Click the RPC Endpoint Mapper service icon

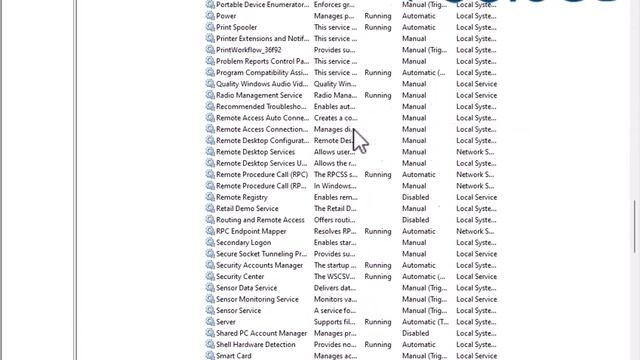tap(210, 231)
